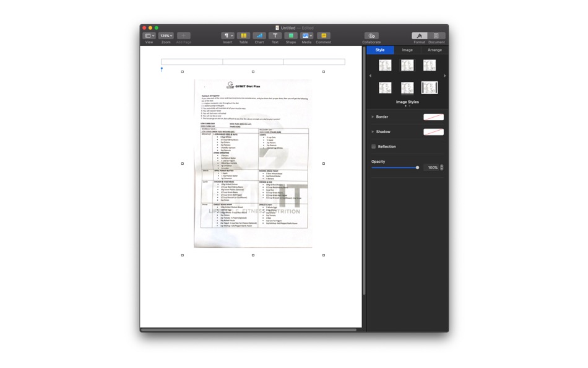Click the middle header table cell
The width and height of the screenshot is (588, 368).
coord(253,62)
